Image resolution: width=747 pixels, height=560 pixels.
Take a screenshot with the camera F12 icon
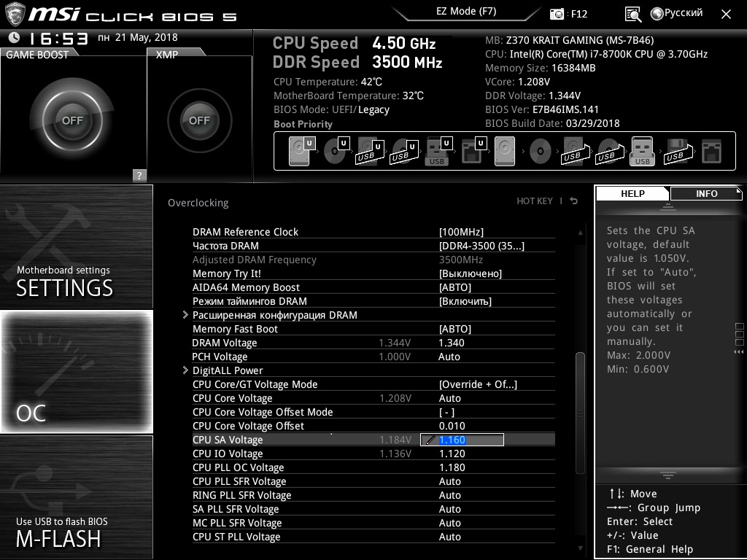coord(557,14)
